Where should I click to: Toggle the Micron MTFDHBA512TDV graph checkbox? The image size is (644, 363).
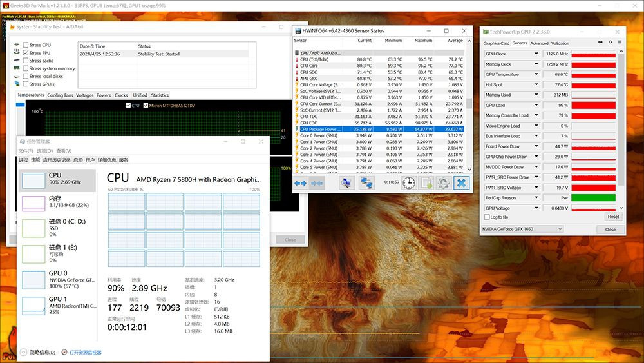(146, 106)
